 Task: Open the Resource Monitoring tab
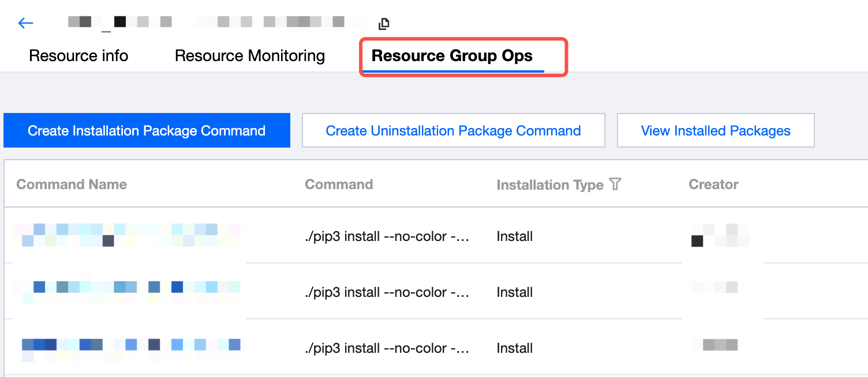point(249,56)
